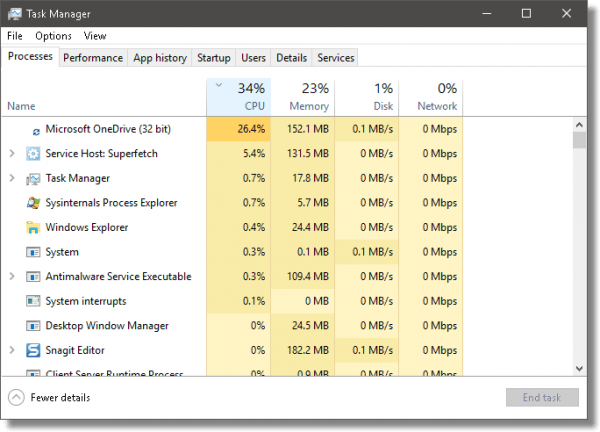600x432 pixels.
Task: Select the System process name
Action: click(x=62, y=252)
